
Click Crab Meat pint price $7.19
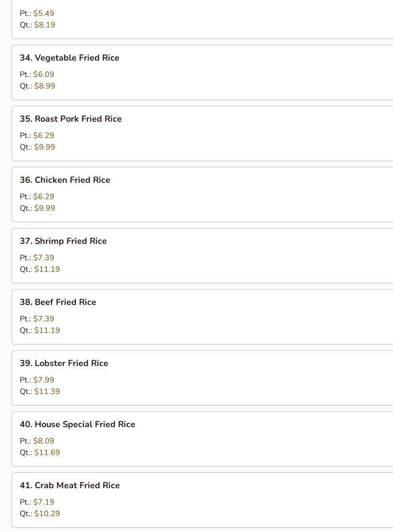pos(44,502)
